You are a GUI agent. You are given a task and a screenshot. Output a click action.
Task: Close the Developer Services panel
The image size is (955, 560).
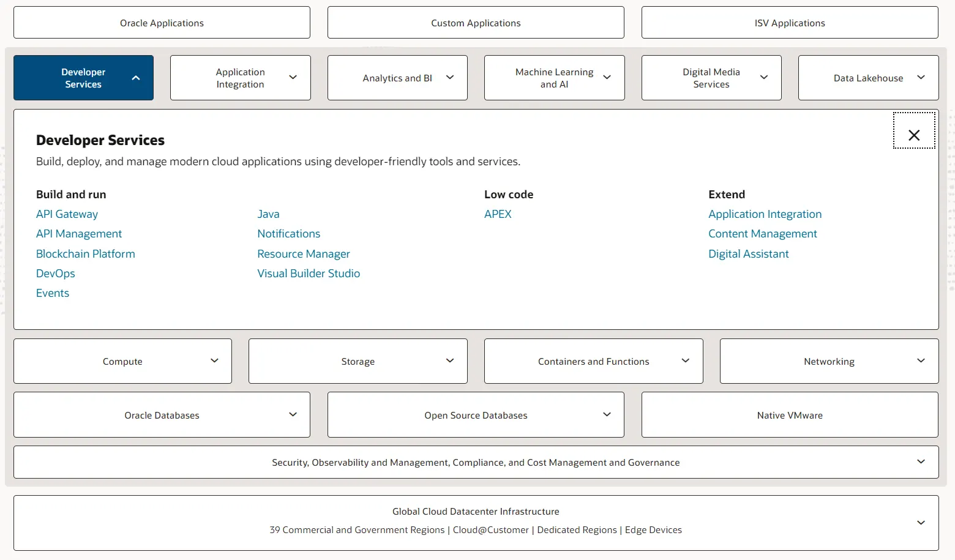[x=914, y=130]
